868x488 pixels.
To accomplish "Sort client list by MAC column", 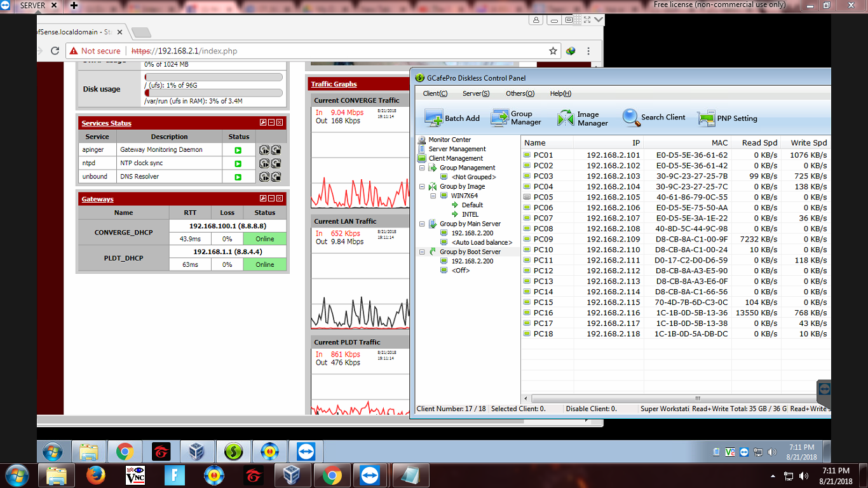I will point(688,143).
